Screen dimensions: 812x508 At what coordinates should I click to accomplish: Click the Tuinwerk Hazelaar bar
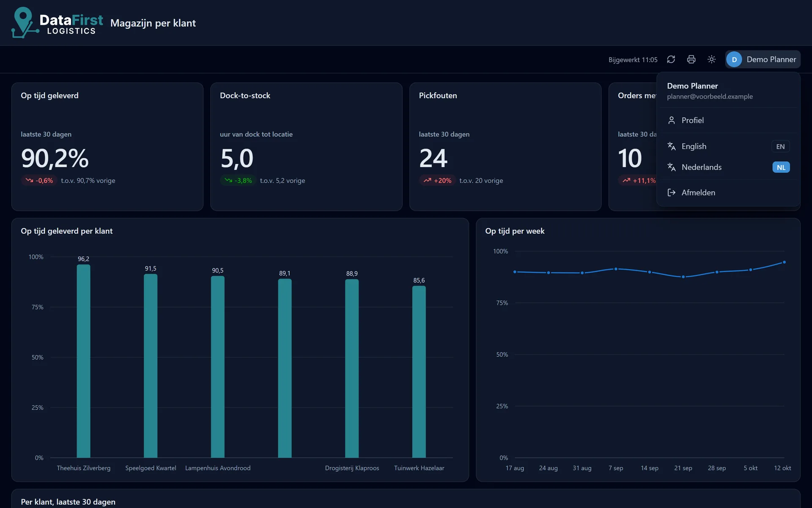point(419,372)
